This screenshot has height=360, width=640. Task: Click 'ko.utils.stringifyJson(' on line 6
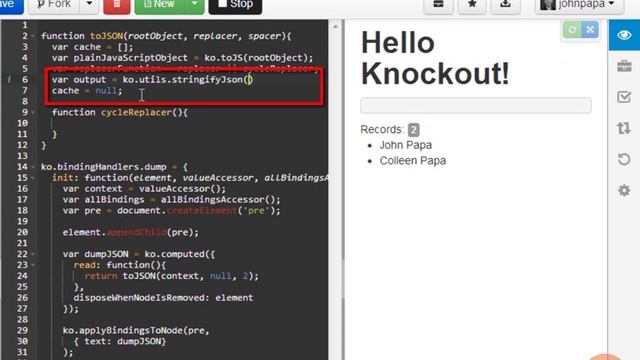coord(187,80)
